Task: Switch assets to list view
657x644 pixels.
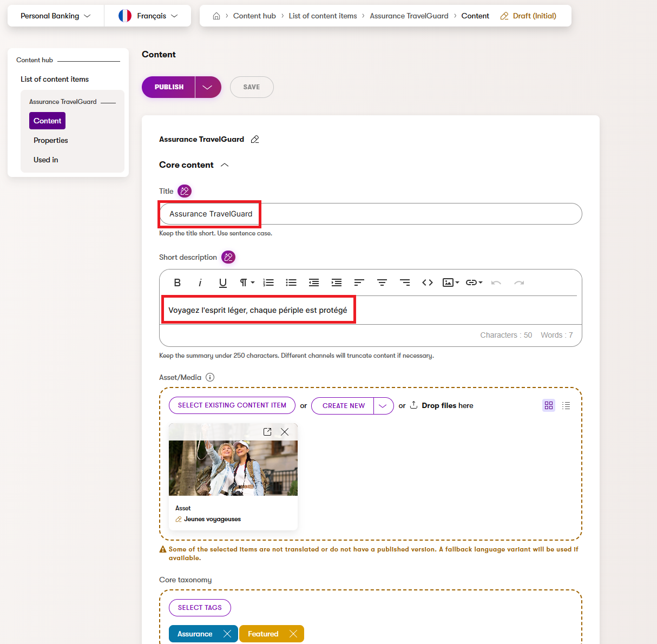Action: point(566,405)
